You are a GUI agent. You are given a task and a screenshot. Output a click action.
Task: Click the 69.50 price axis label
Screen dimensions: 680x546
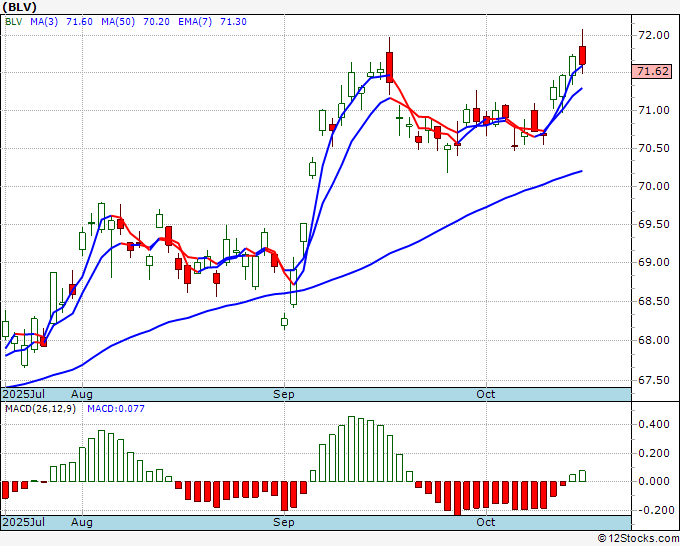coord(654,224)
